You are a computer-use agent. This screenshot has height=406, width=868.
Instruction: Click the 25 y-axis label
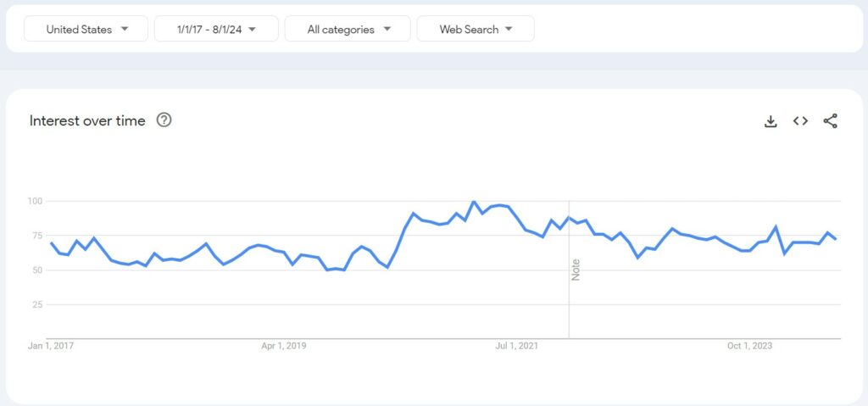coord(37,304)
